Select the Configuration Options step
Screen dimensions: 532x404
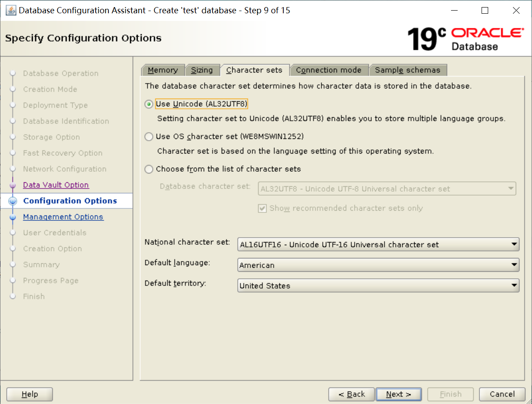pyautogui.click(x=70, y=201)
